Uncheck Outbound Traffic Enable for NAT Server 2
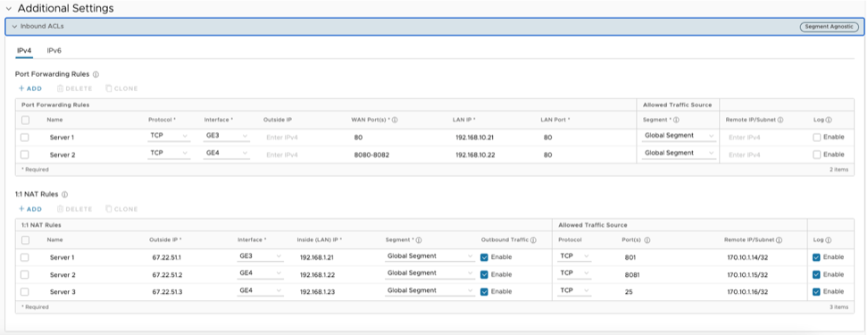Image resolution: width=868 pixels, height=335 pixels. click(x=484, y=274)
